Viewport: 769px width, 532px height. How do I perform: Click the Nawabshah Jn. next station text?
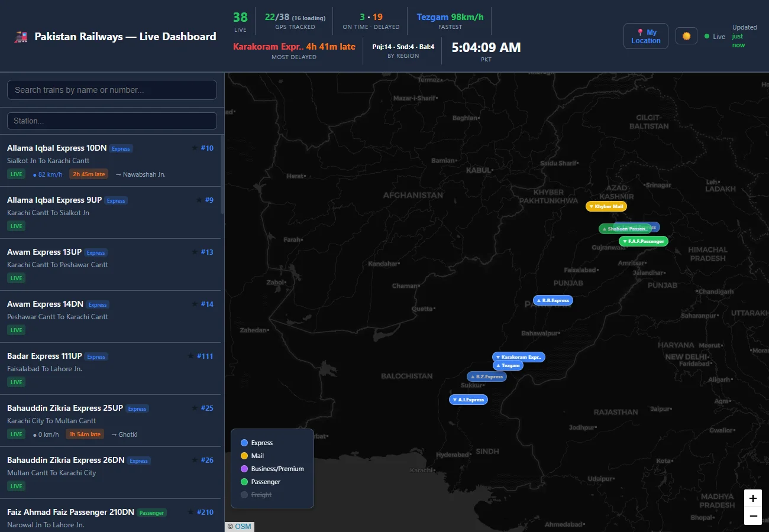(141, 174)
